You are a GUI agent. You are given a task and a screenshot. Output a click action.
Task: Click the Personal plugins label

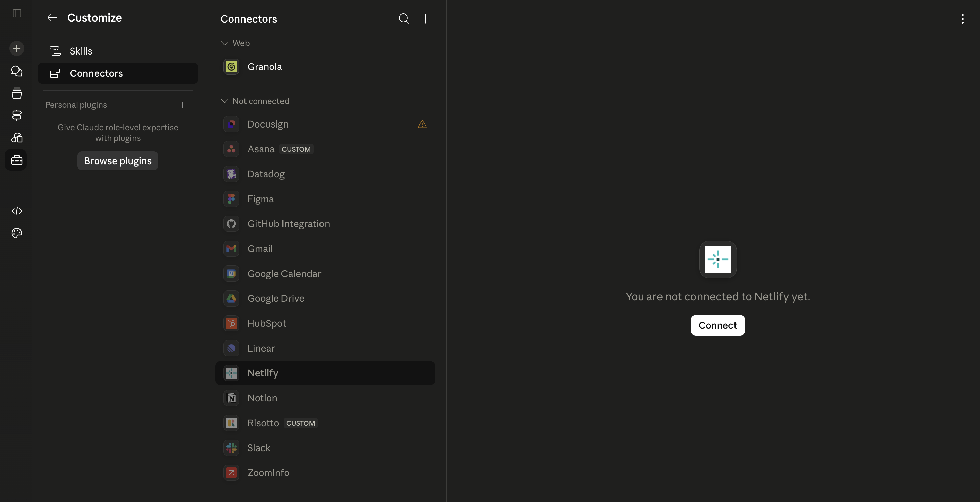[76, 105]
